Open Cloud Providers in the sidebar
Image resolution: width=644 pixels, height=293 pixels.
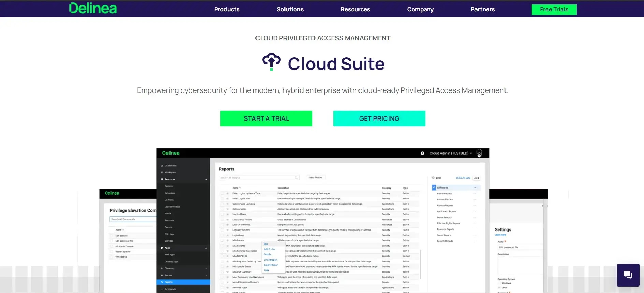tap(173, 207)
